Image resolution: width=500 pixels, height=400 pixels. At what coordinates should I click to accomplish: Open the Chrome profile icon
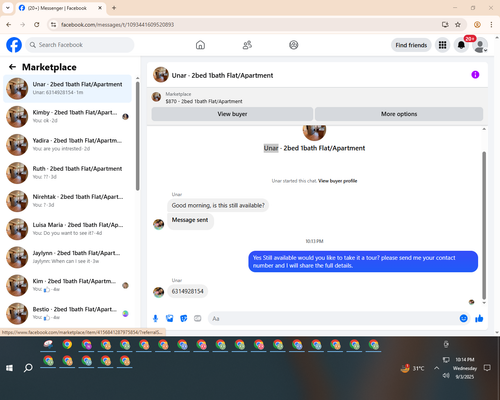click(x=477, y=25)
